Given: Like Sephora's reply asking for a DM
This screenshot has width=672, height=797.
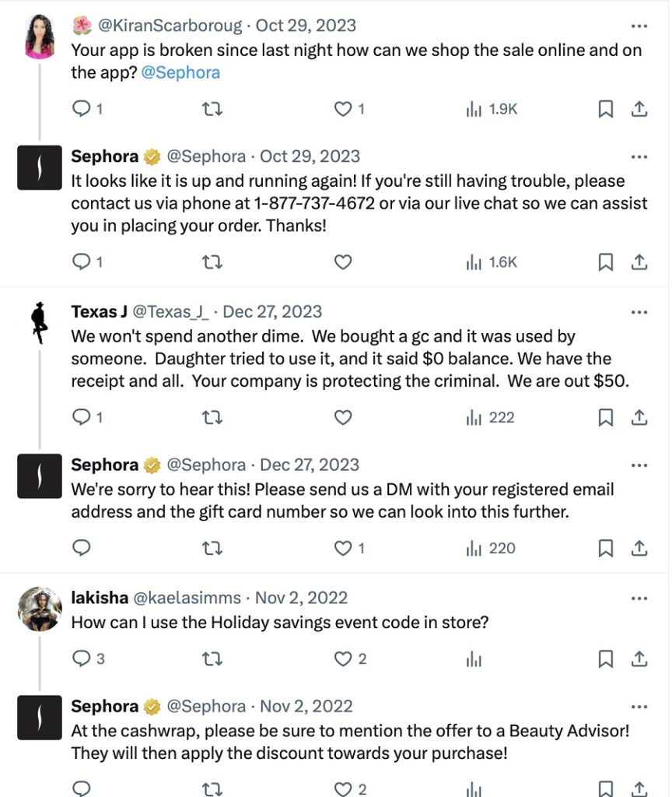Looking at the screenshot, I should (344, 549).
